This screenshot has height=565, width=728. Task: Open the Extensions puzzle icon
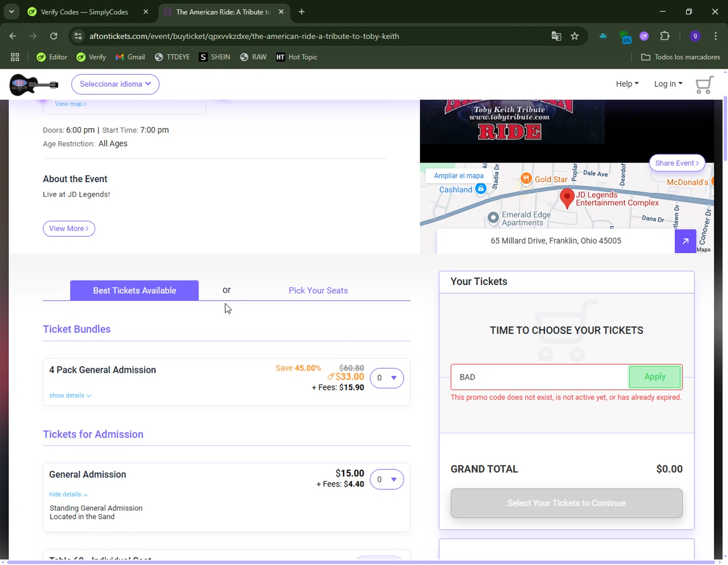665,36
